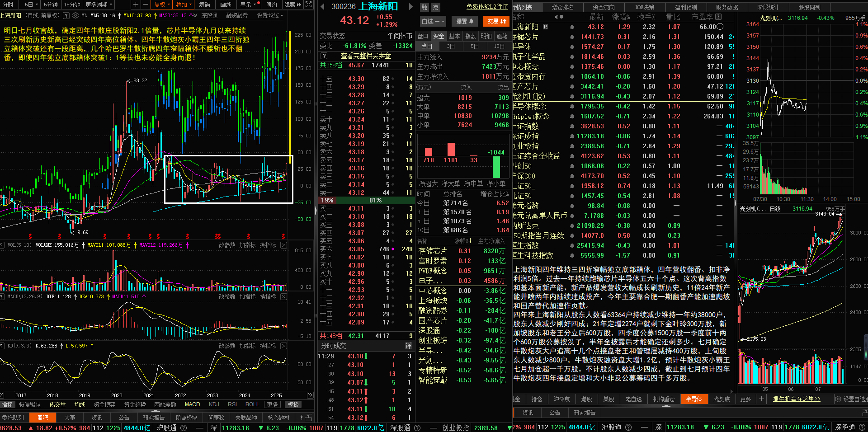868x432 pixels.
Task: Toggle 复权 price adjustment mode
Action: tap(162, 5)
